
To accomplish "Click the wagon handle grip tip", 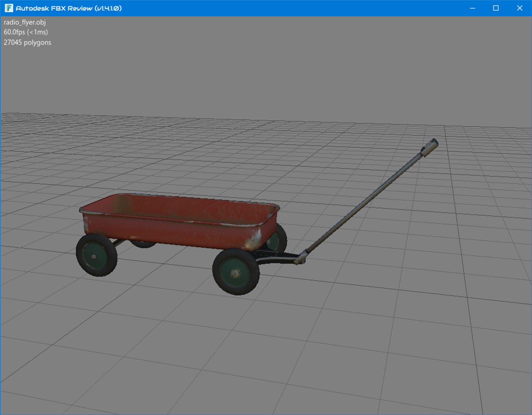I will tap(430, 148).
